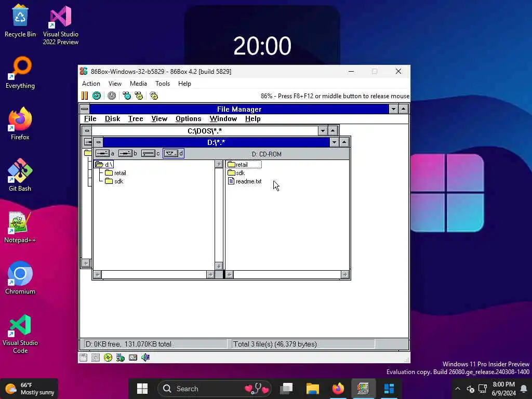Open the View menu in File Manager

[x=159, y=119]
